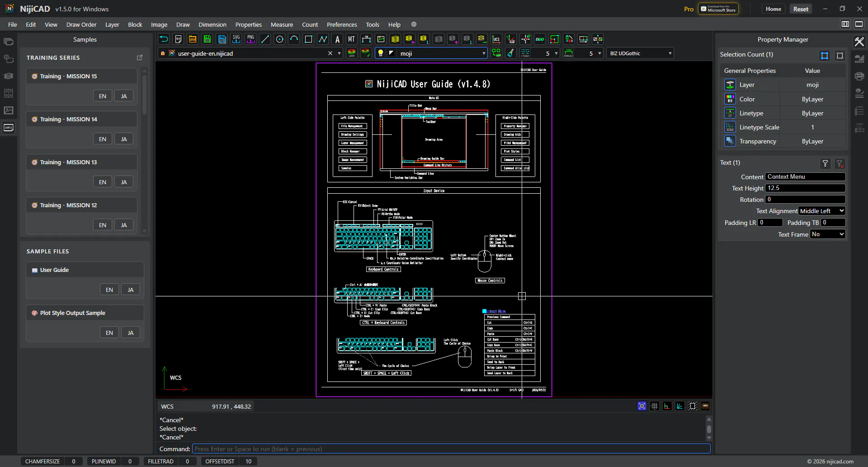Click the Mirror tool icon

598,39
